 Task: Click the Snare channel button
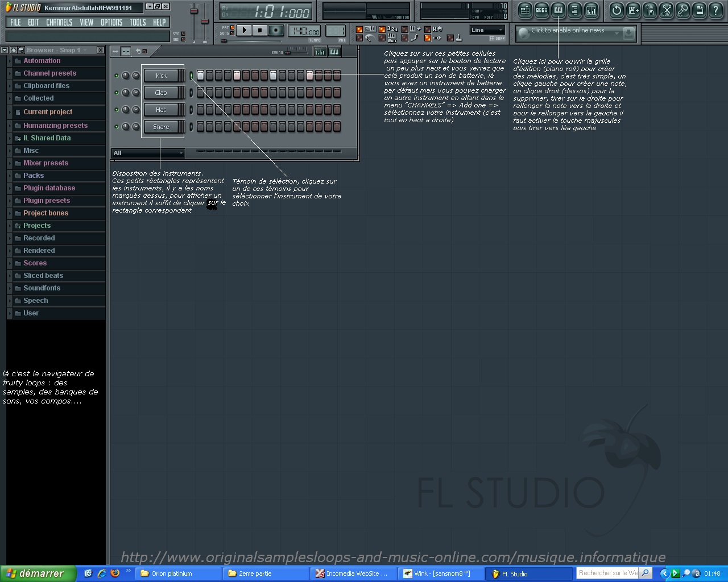(x=162, y=127)
